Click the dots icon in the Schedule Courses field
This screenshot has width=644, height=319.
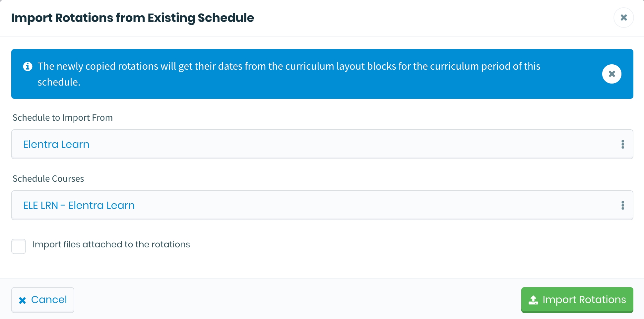click(622, 205)
